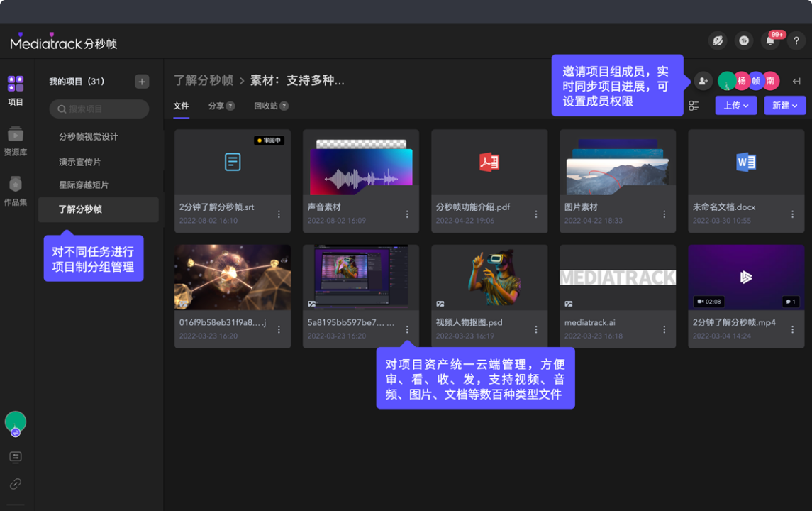Collapse the right panel arrow icon
Viewport: 812px width, 511px height.
tap(796, 82)
